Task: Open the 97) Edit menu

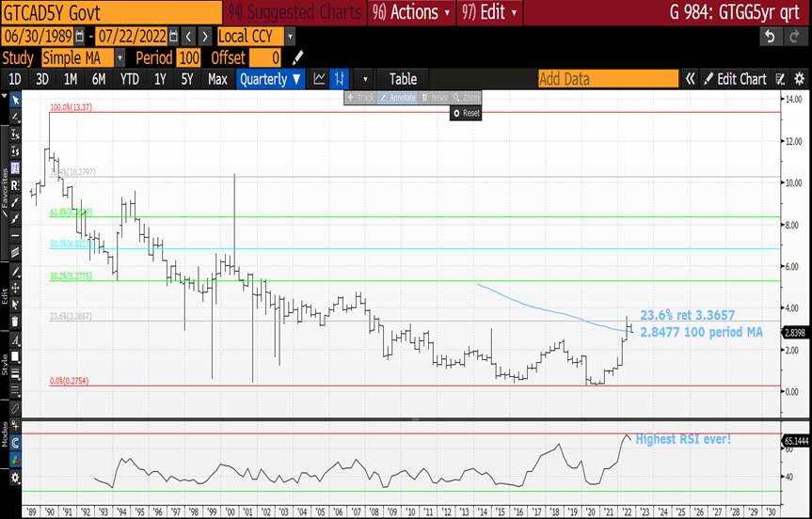Action: (489, 12)
